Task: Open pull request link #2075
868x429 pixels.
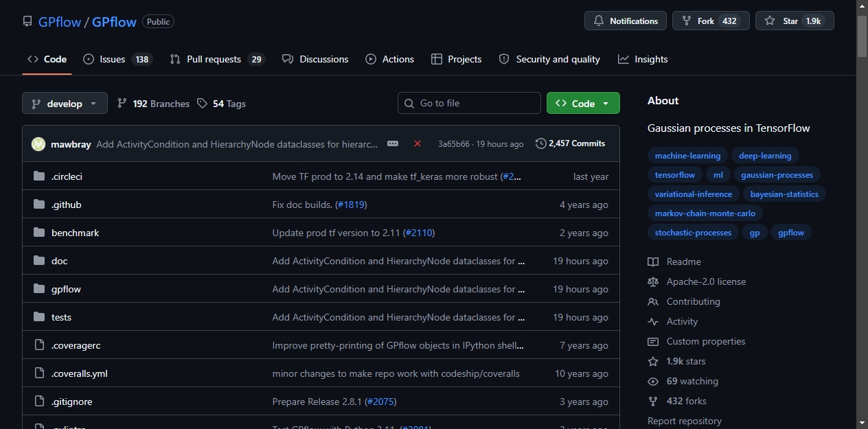Action: (x=380, y=402)
